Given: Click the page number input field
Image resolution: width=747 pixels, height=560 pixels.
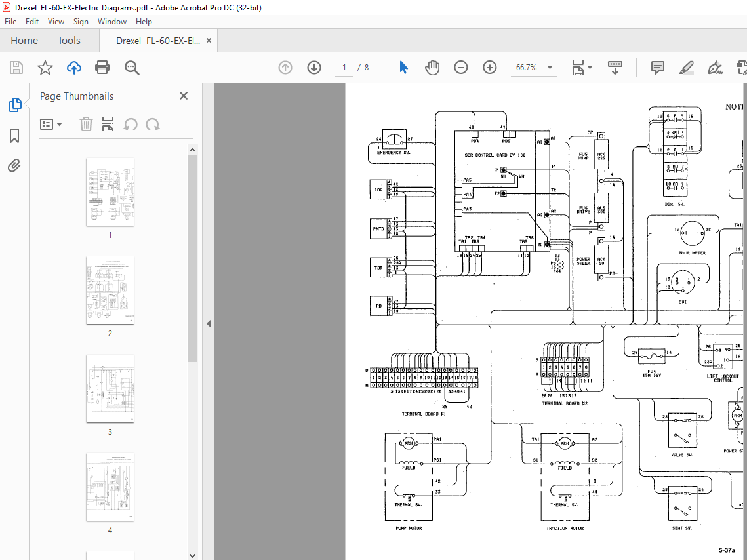Looking at the screenshot, I should (344, 68).
